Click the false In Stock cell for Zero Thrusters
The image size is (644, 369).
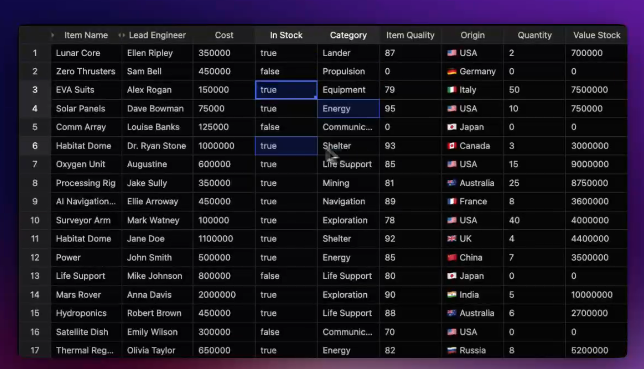(x=286, y=71)
